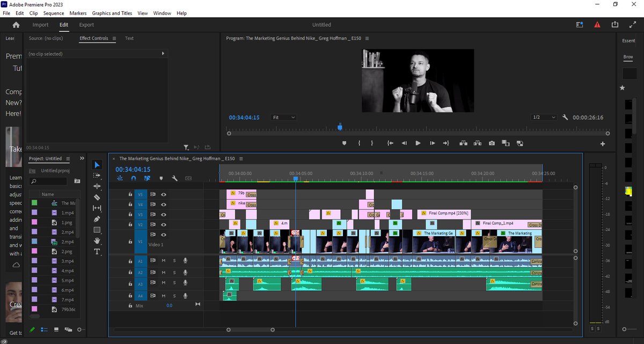The height and width of the screenshot is (344, 644).
Task: Click Go to Out point button
Action: 446,143
